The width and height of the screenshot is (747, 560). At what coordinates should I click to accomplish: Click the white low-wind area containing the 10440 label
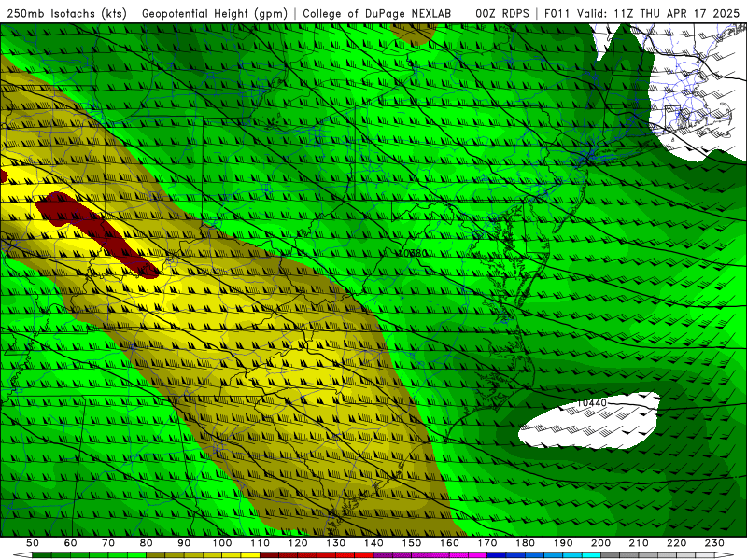click(x=591, y=422)
